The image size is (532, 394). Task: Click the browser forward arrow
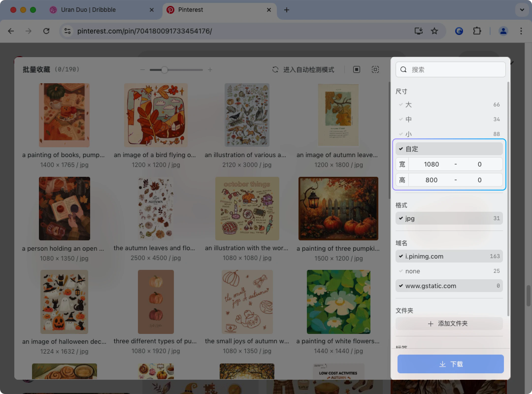[x=29, y=31]
